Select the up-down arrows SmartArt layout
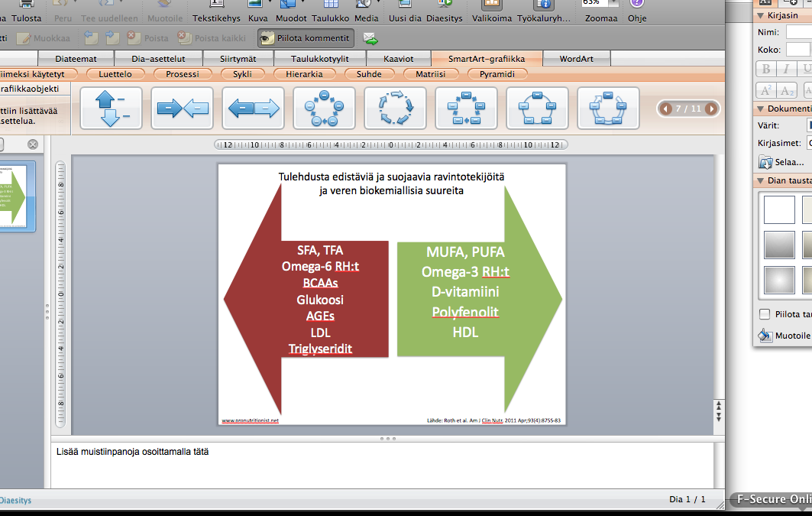 point(111,109)
